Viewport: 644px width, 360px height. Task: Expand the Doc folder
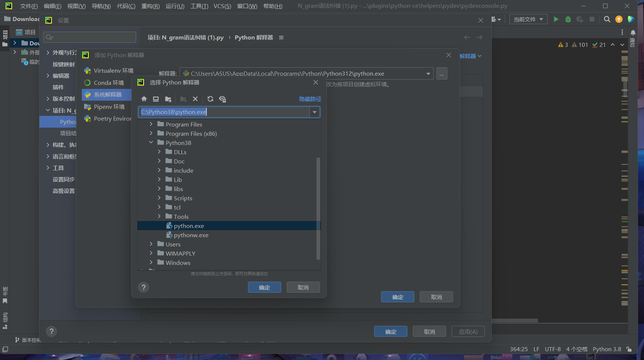click(x=159, y=161)
